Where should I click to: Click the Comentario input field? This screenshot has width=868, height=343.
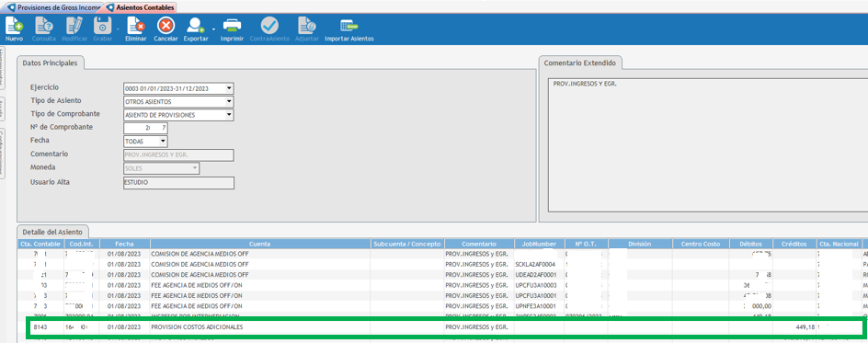(x=178, y=154)
